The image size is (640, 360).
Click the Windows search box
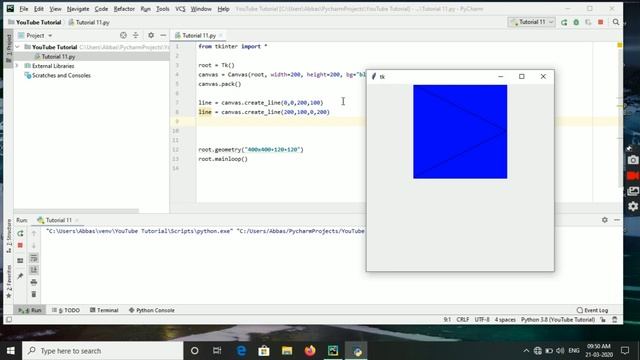[x=102, y=351]
